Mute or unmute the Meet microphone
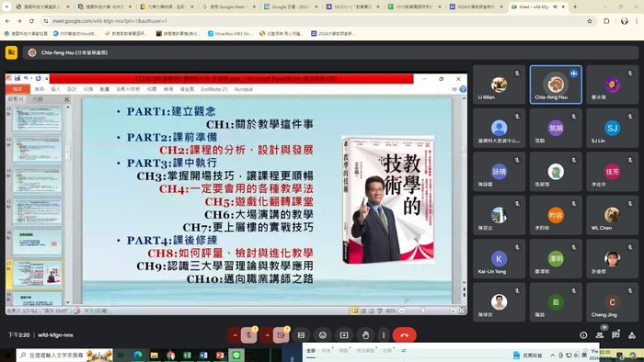The height and width of the screenshot is (362, 644). point(248,335)
